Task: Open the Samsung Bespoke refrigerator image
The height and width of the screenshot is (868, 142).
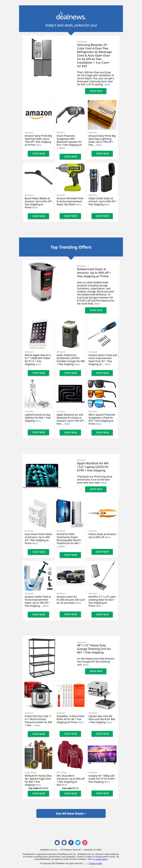Action: [x=42, y=57]
